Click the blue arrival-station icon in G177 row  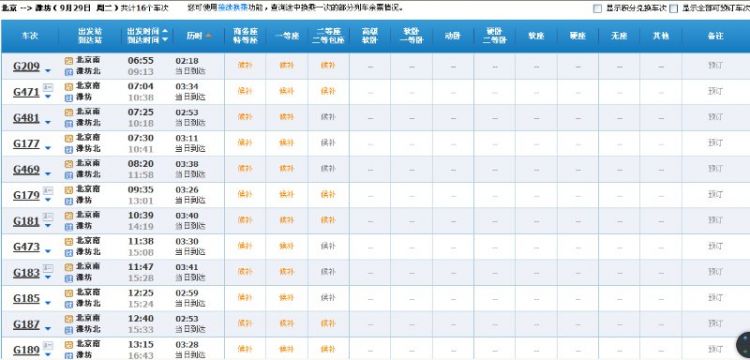[x=69, y=149]
